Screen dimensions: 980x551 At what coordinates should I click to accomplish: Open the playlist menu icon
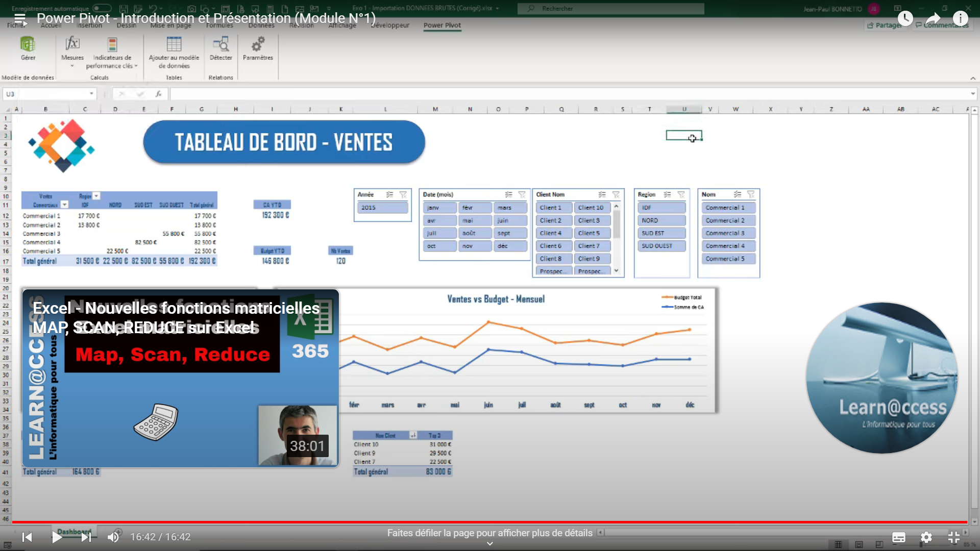pos(19,19)
